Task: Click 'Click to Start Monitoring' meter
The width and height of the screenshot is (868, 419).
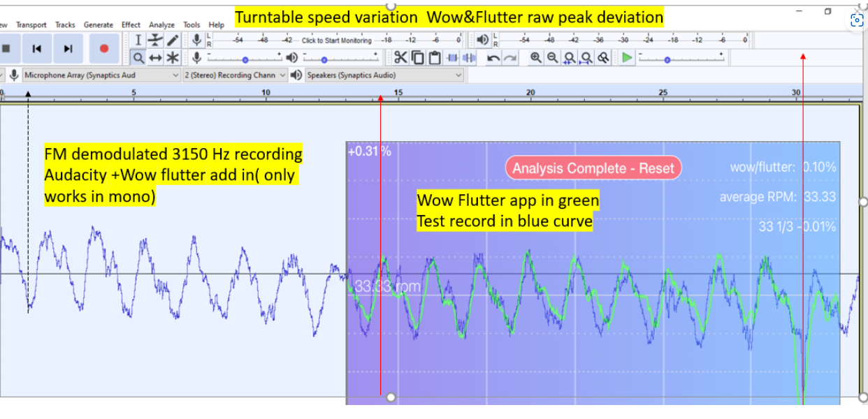Action: [x=337, y=41]
